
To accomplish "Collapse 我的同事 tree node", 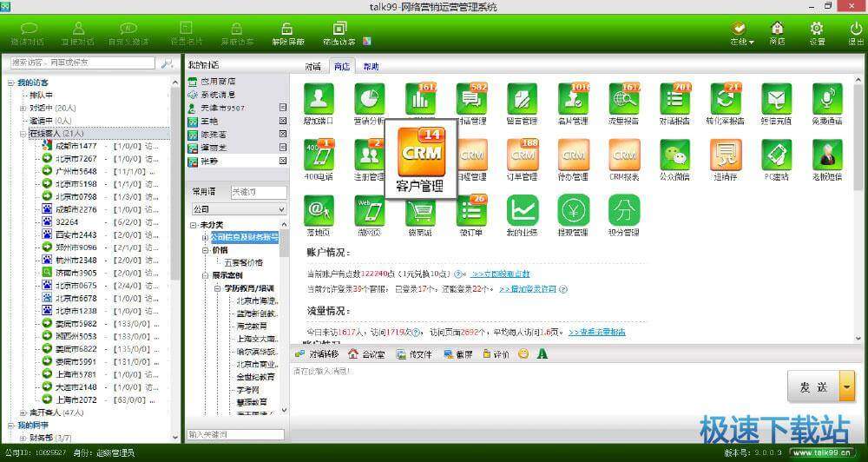I will click(x=11, y=426).
